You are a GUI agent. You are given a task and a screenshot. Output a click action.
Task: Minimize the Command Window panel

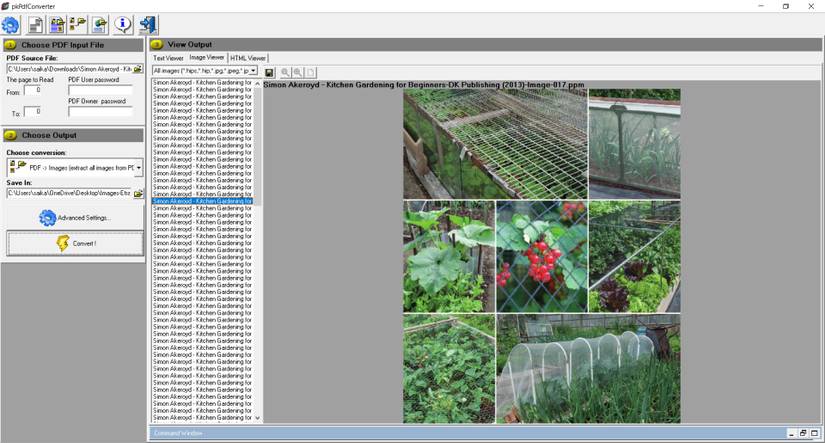pos(791,433)
